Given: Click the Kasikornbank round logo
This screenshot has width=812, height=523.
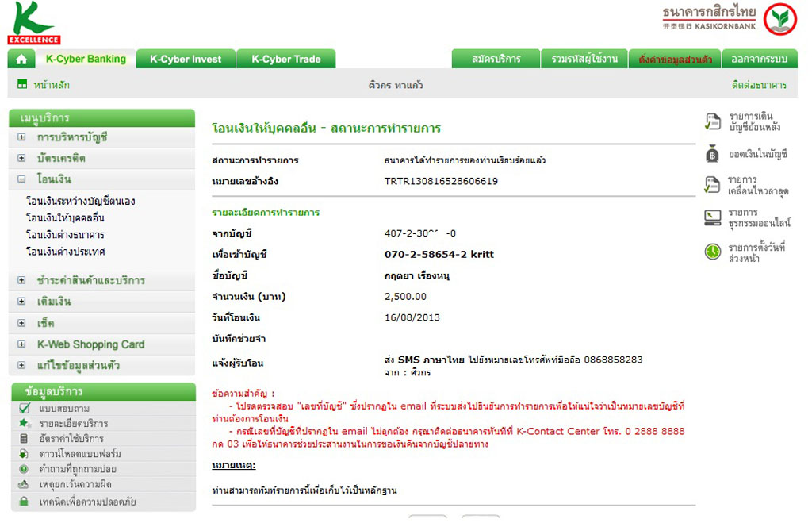Looking at the screenshot, I should coord(780,19).
